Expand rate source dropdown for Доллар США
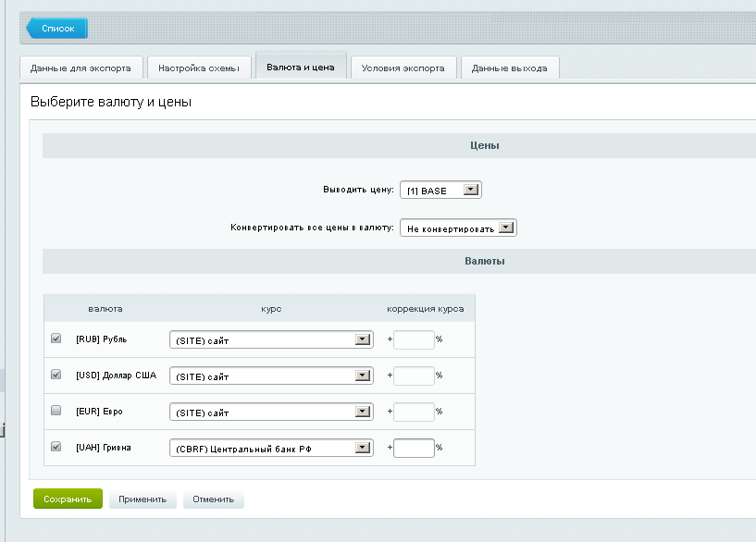 click(270, 376)
